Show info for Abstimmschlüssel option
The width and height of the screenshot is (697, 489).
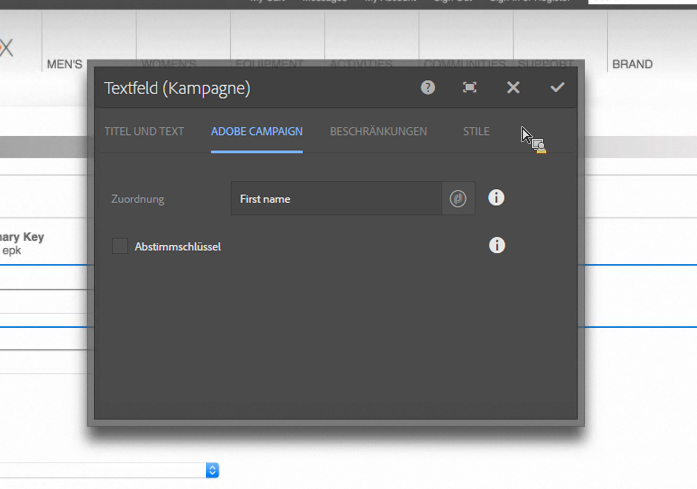497,245
